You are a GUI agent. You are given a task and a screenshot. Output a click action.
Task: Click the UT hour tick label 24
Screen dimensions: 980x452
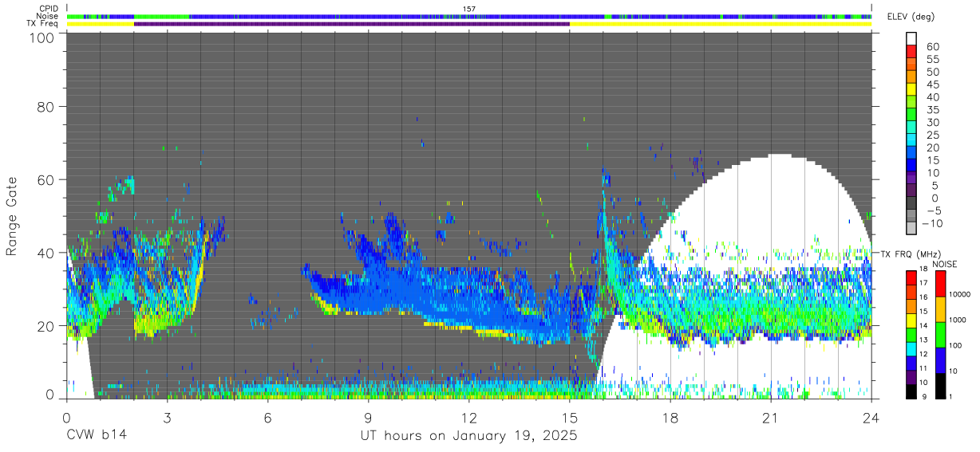tap(871, 417)
